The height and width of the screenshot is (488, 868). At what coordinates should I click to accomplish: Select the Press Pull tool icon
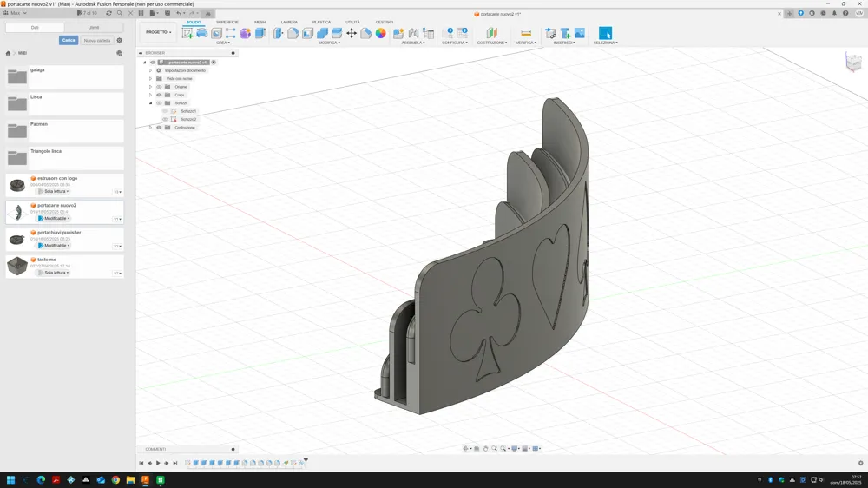(279, 33)
